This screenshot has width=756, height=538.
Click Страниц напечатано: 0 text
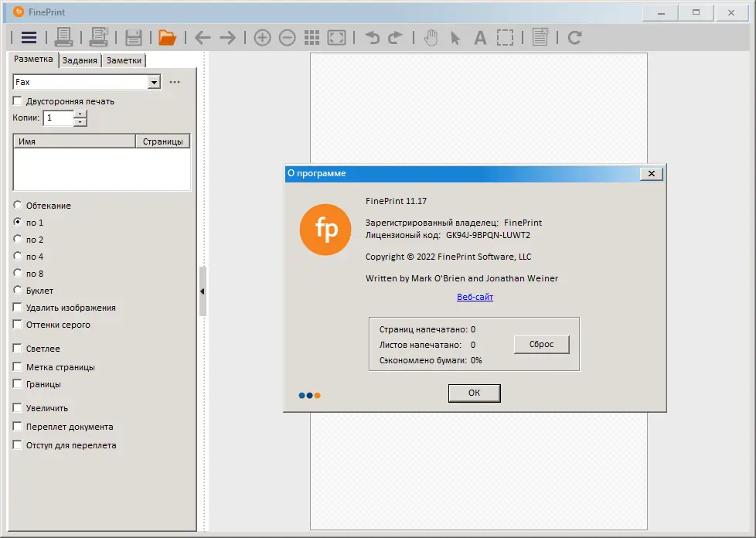(427, 329)
